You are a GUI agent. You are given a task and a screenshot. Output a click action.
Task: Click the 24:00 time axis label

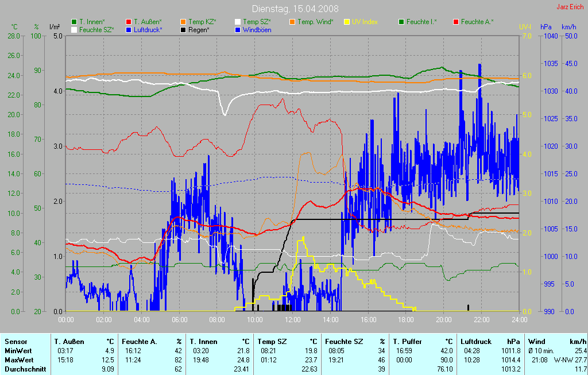[x=519, y=320]
